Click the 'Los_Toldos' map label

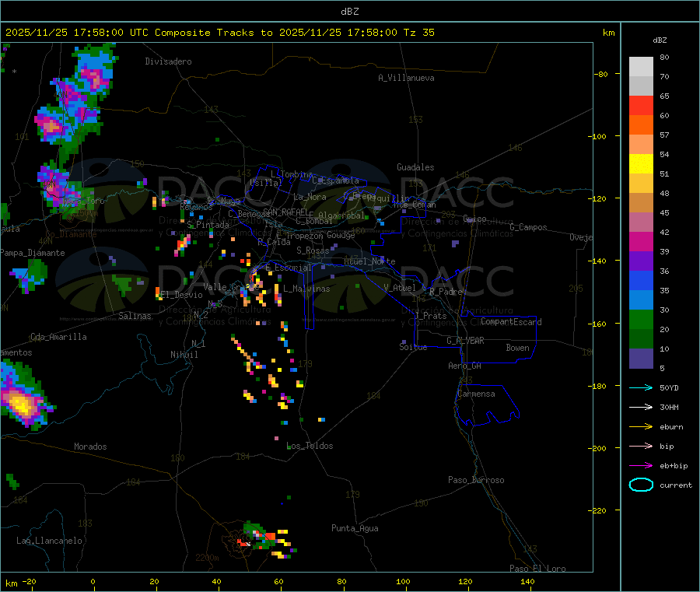click(310, 446)
